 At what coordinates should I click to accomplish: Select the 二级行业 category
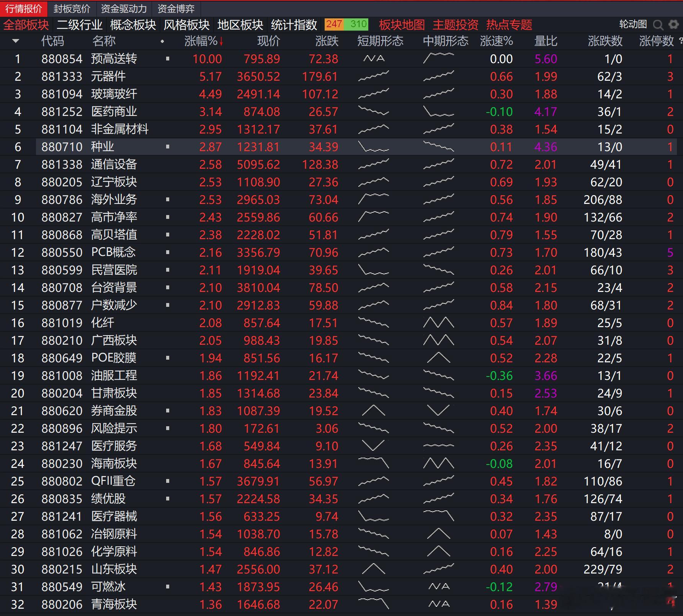[x=80, y=25]
